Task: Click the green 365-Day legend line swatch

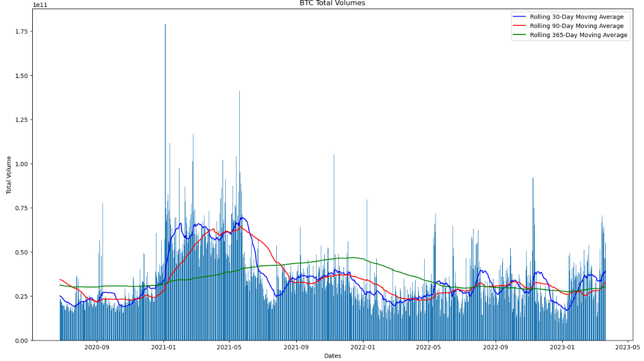Action: [x=519, y=35]
